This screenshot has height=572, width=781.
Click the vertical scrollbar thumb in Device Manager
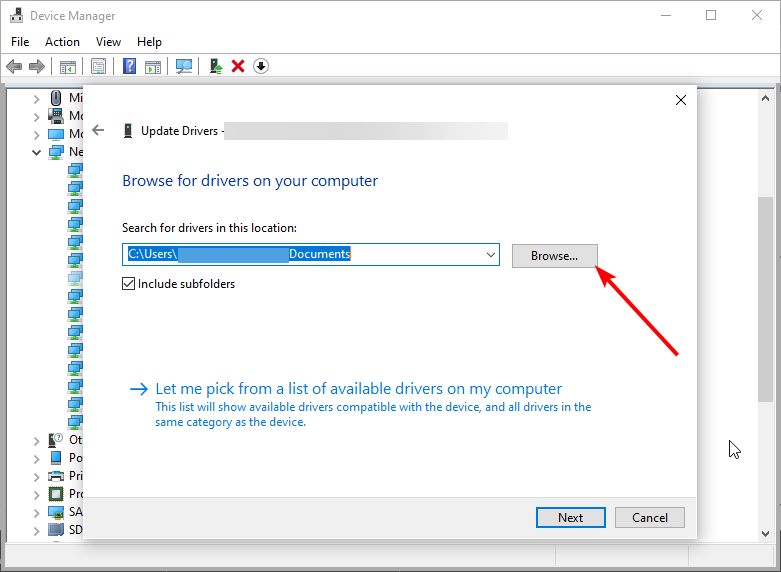click(x=765, y=299)
